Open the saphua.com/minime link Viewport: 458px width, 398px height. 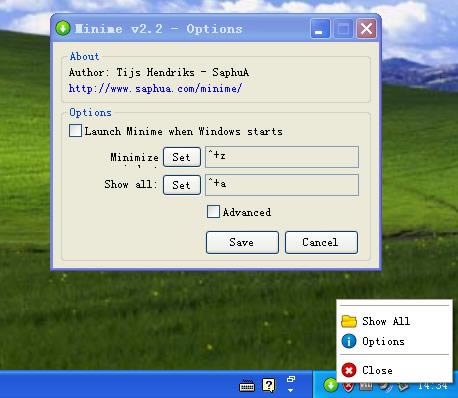[x=155, y=89]
